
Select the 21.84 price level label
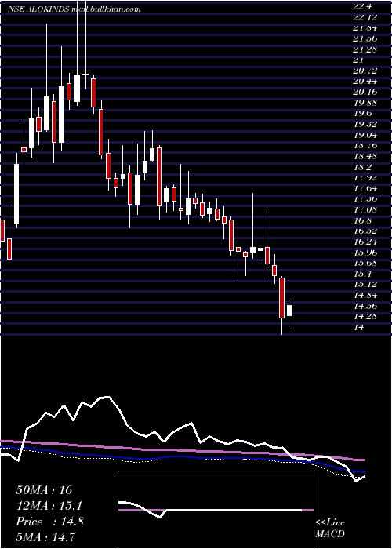365,27
